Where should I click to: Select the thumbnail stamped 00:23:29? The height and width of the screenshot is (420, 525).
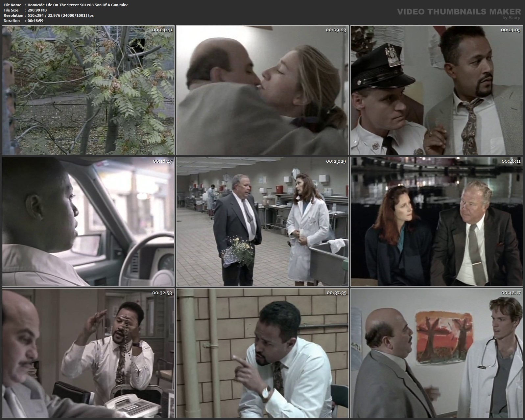coord(262,222)
